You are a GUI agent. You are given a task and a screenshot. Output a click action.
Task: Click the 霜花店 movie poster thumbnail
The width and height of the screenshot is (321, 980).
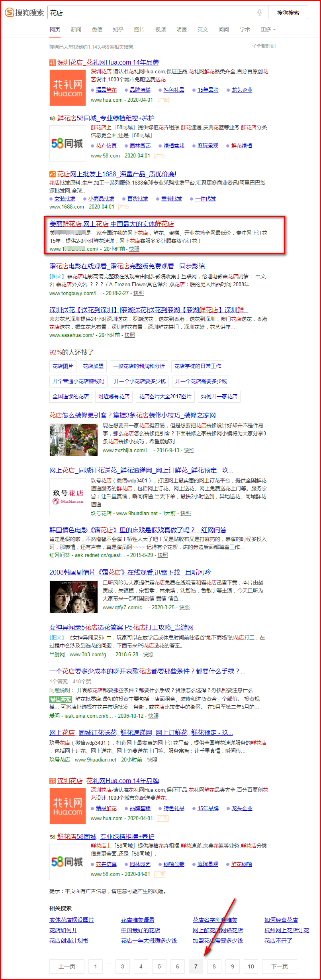(73, 597)
